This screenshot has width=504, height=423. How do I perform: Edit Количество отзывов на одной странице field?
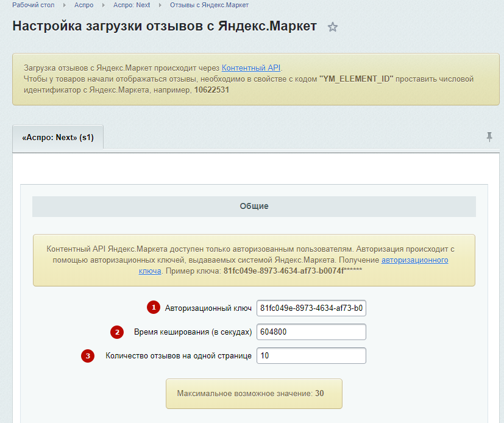[311, 356]
